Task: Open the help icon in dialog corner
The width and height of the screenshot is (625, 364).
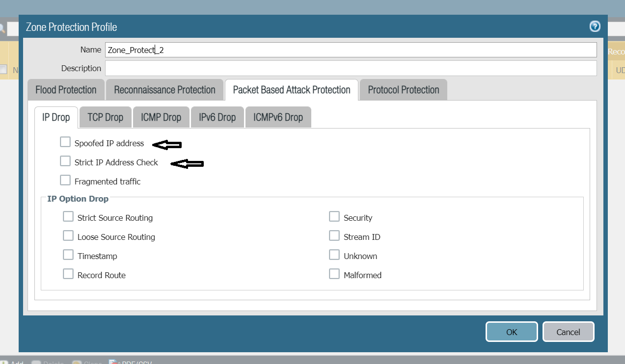Action: [595, 26]
